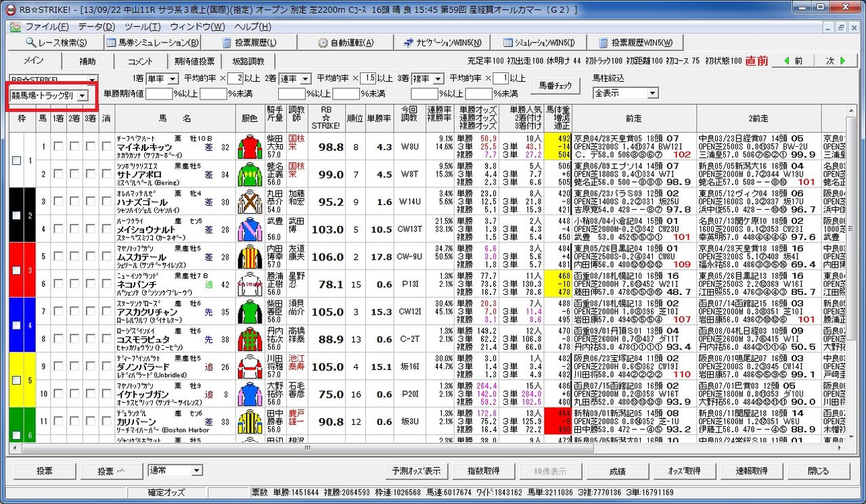This screenshot has height=504, width=866.
Task: Click the オッズ取得 button
Action: click(684, 471)
